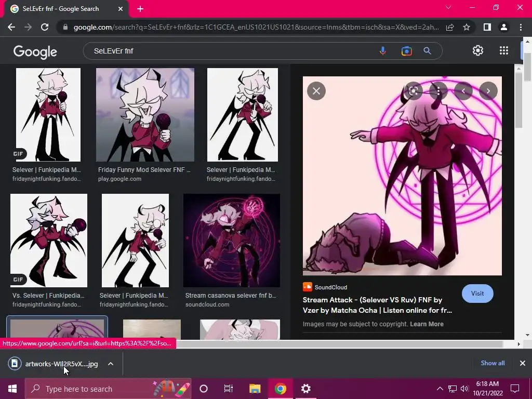
Task: Open the Chrome profile menu
Action: click(504, 27)
